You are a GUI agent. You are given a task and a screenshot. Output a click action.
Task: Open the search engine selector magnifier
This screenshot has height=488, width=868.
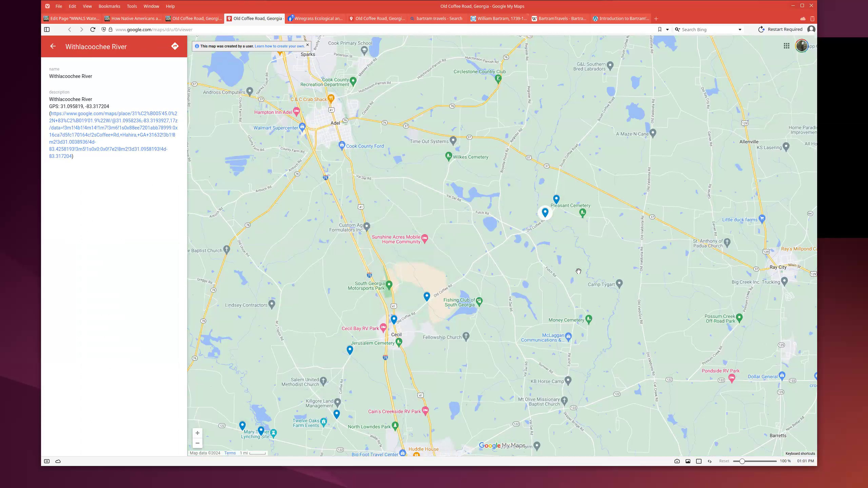coord(677,29)
